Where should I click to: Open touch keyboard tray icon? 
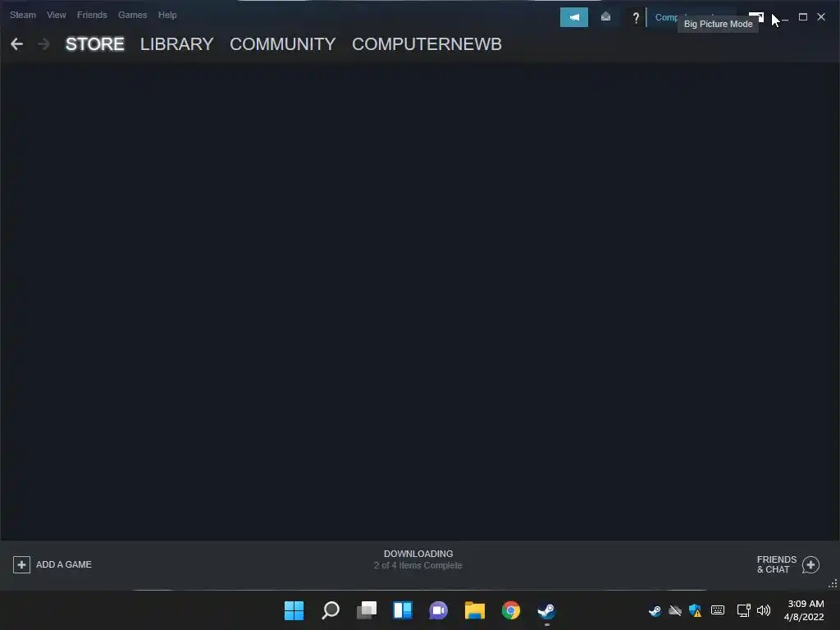pos(717,610)
